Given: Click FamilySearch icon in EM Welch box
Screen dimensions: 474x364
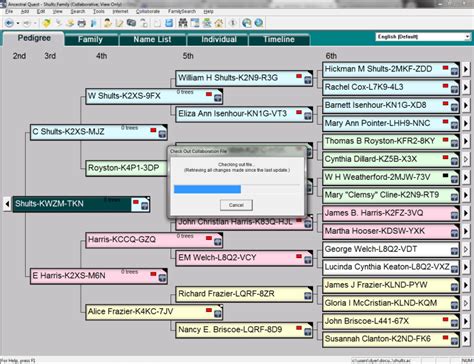Looking at the screenshot, I should (x=308, y=260).
